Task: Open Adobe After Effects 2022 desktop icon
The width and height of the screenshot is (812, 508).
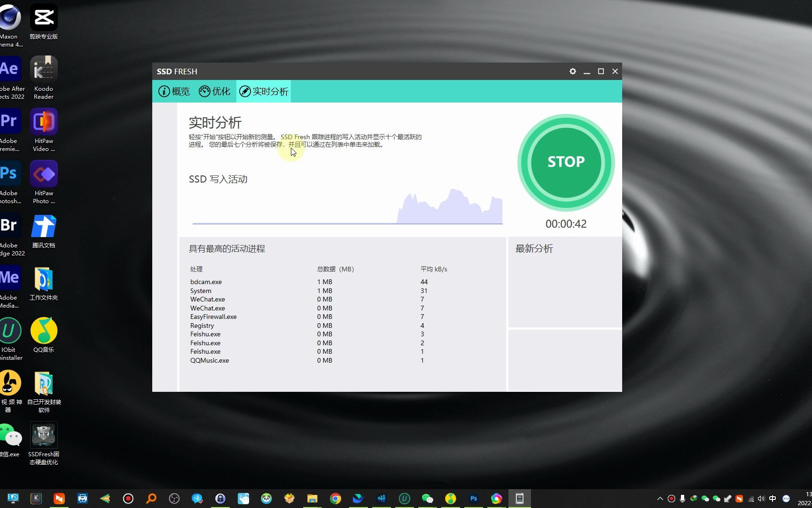Action: coord(10,78)
